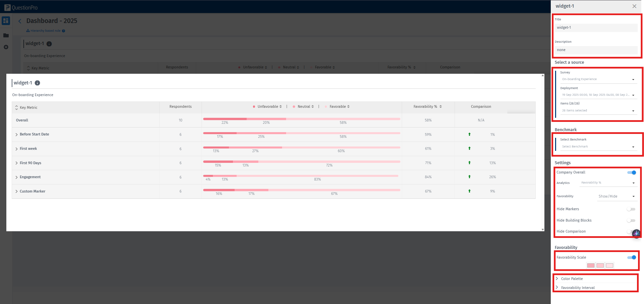
Task: Click the sort icon beside Favorability %
Action: coord(440,107)
